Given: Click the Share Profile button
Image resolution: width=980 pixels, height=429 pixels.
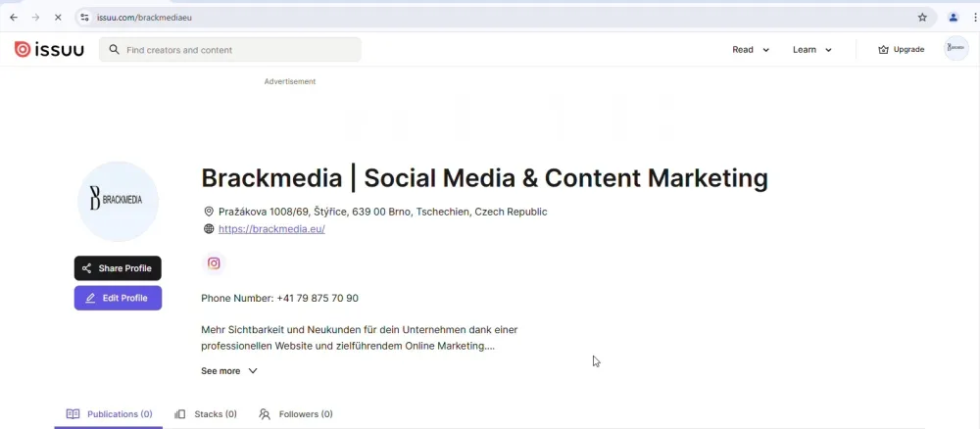Looking at the screenshot, I should click(x=118, y=268).
